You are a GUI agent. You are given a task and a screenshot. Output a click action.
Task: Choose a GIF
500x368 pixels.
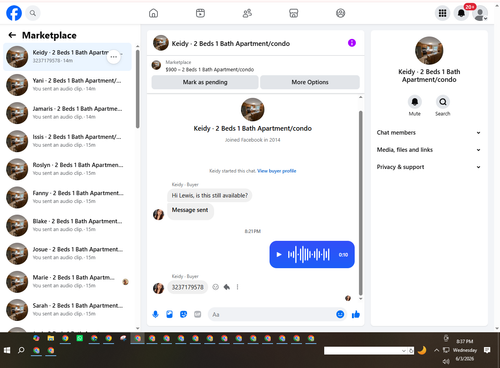198,314
